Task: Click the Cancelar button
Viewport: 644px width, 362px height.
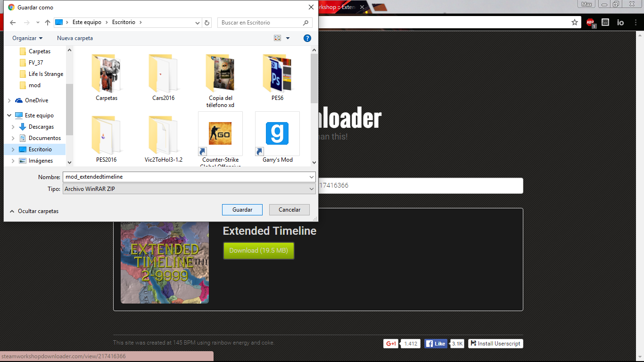Action: pyautogui.click(x=289, y=210)
